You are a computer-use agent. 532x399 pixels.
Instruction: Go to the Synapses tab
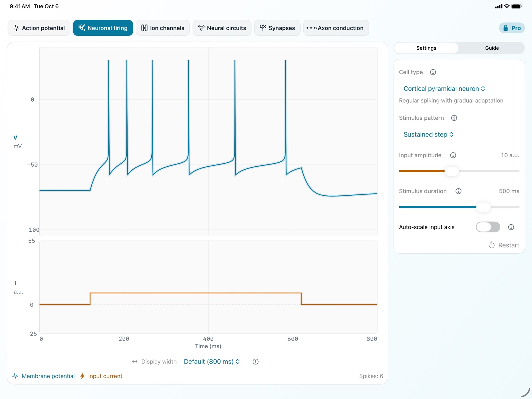click(277, 28)
